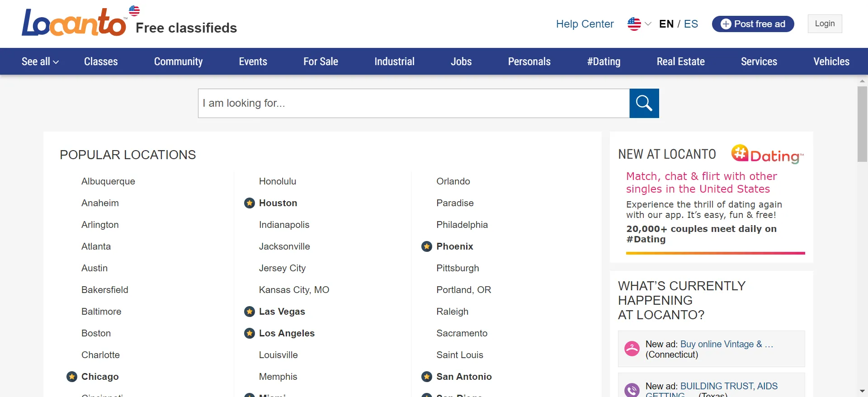This screenshot has height=397, width=868.
Task: Open the Austin location
Action: 94,268
